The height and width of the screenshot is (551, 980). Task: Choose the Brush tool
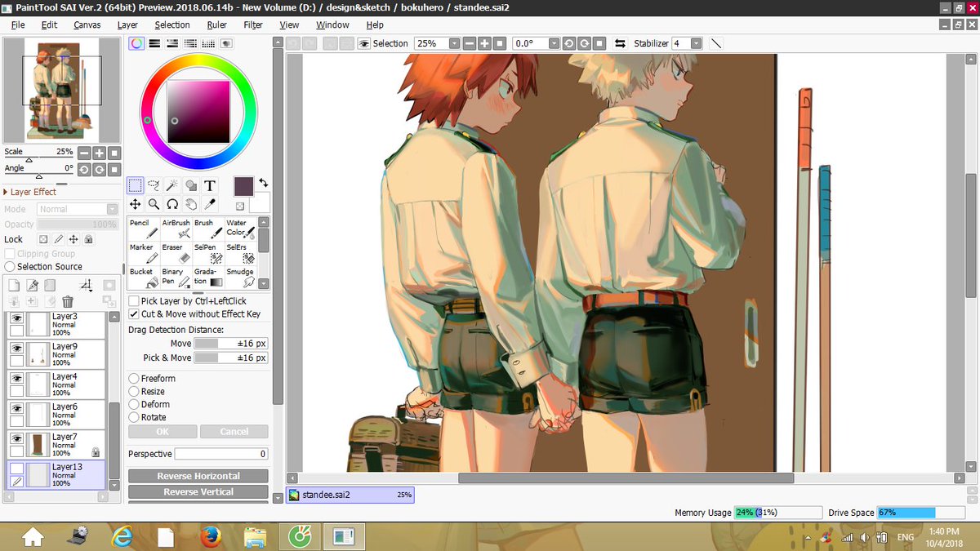(208, 229)
